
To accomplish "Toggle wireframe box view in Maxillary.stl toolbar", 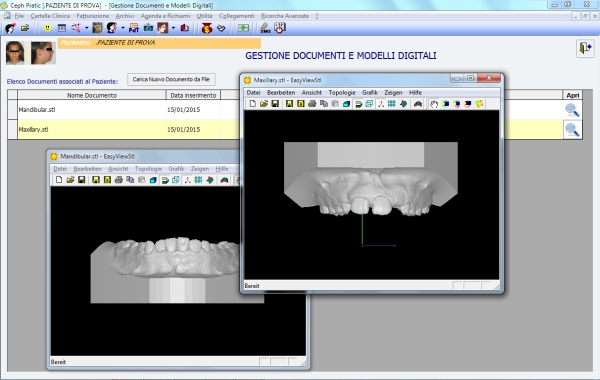I will 369,104.
